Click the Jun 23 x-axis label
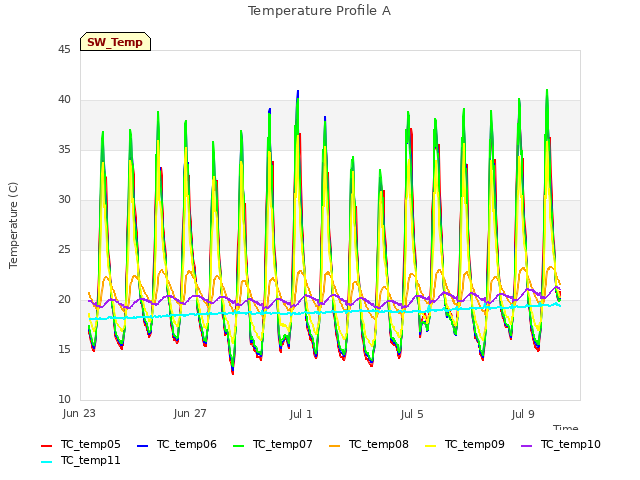 coord(79,414)
